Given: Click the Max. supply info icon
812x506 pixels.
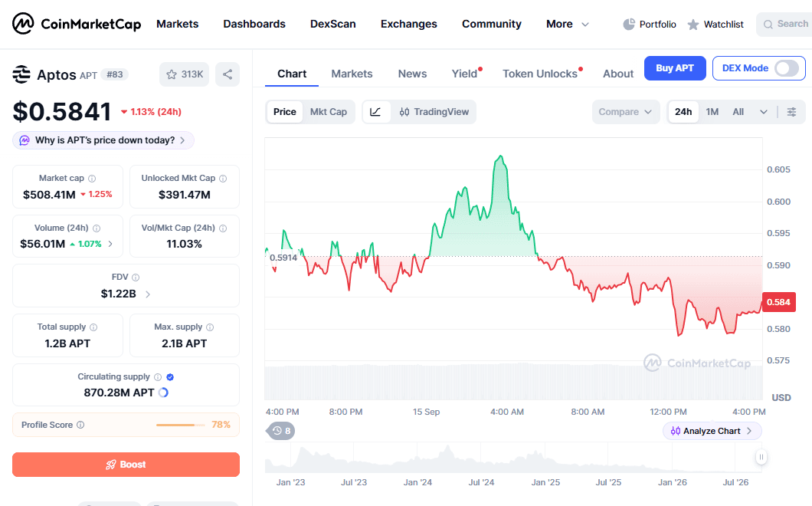Looking at the screenshot, I should pos(210,327).
